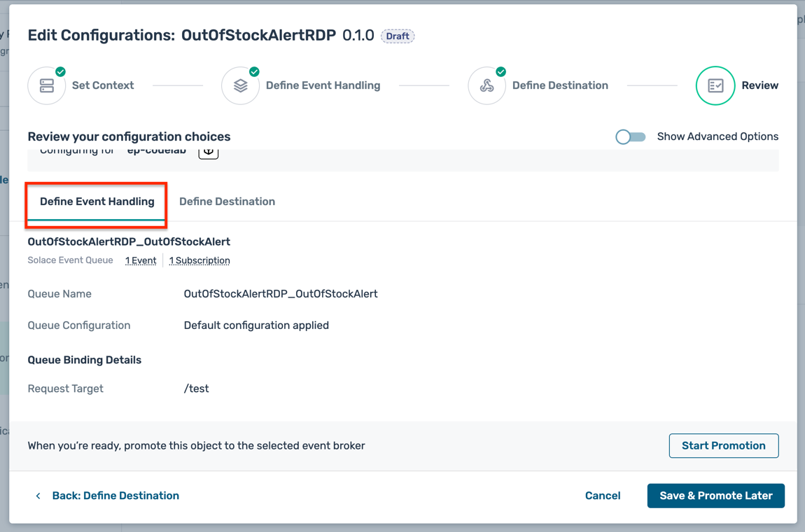Go back via Back: Define Destination
The width and height of the screenshot is (805, 532).
pyautogui.click(x=115, y=495)
